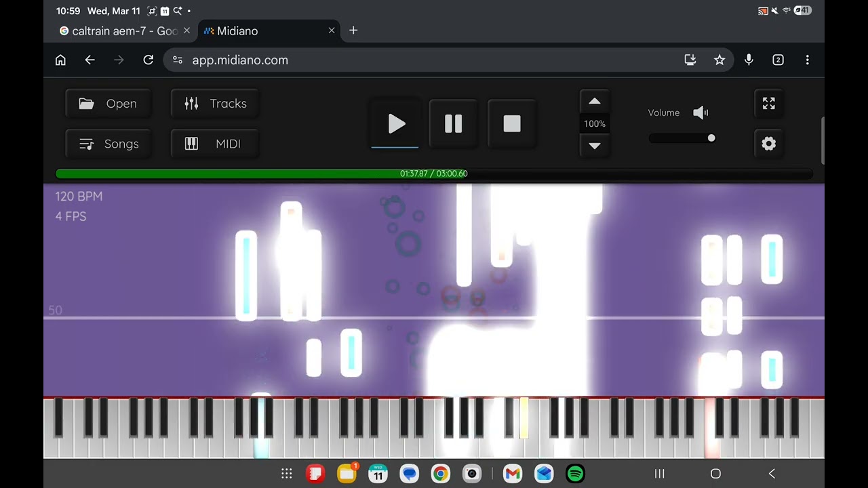This screenshot has width=868, height=488.
Task: Open the MIDI device settings
Action: point(215,144)
